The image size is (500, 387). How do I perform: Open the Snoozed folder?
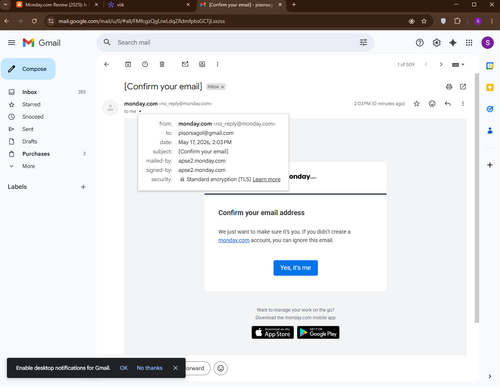pyautogui.click(x=47, y=117)
